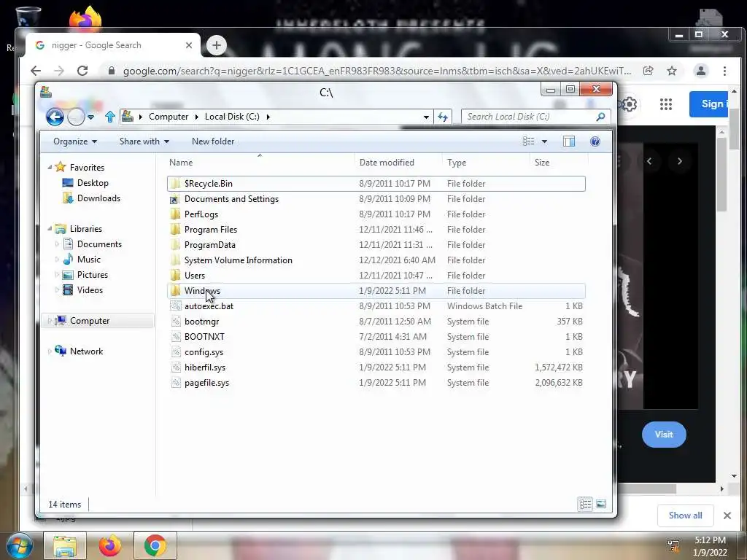Show the preview pane

pos(569,141)
